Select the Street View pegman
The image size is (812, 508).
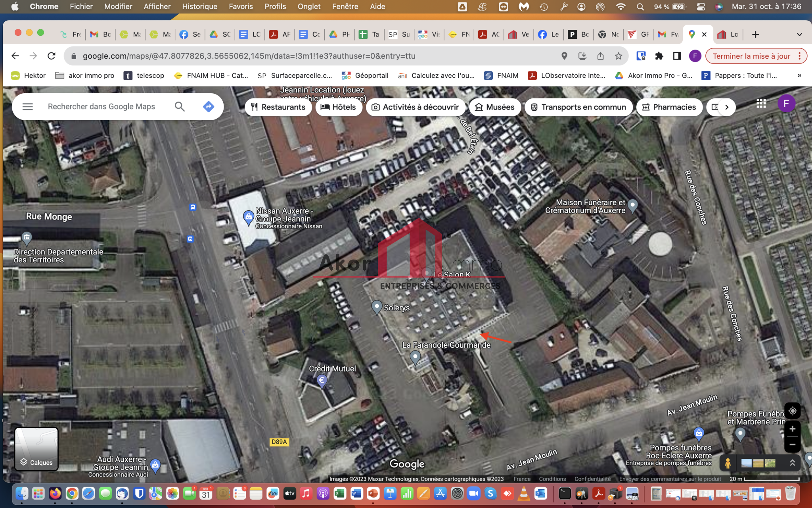coord(728,463)
